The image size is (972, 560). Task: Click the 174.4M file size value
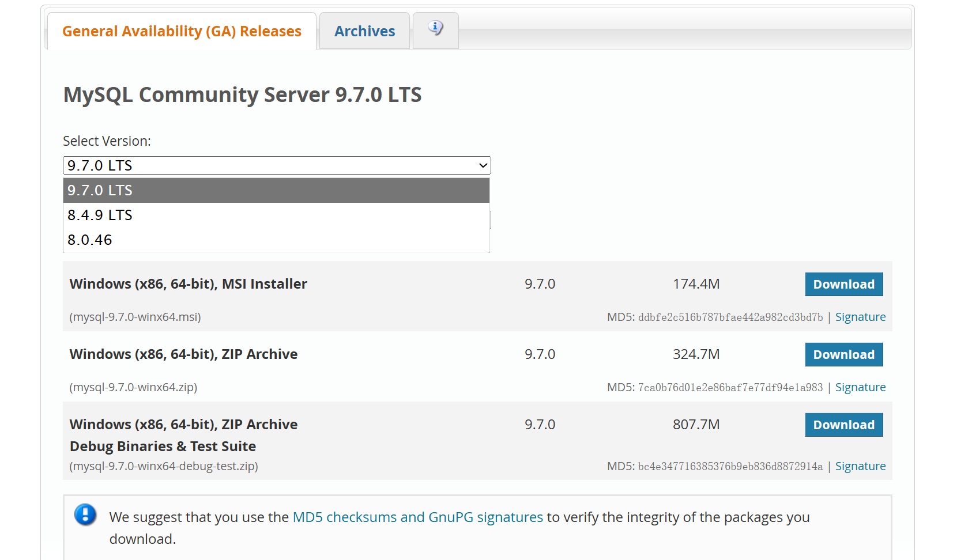696,284
